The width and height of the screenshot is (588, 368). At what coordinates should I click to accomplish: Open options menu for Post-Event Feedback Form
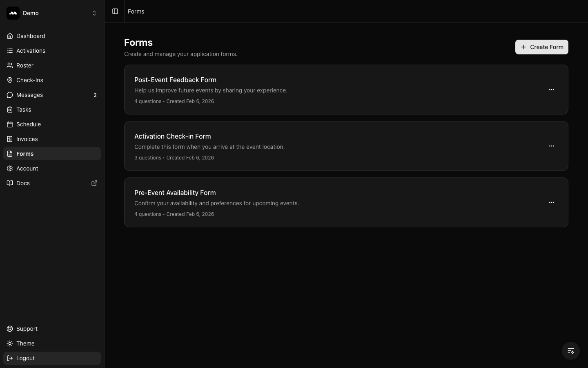pyautogui.click(x=552, y=90)
